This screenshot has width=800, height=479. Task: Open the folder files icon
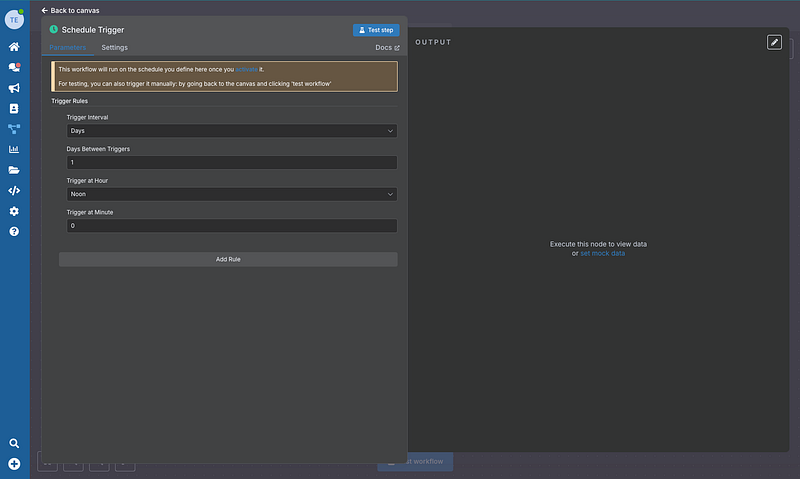[x=14, y=170]
